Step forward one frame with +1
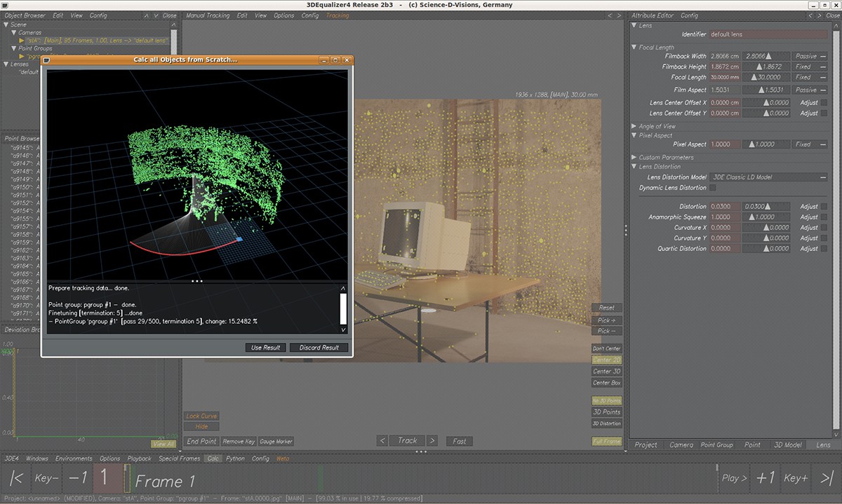Image resolution: width=842 pixels, height=504 pixels. pyautogui.click(x=765, y=478)
